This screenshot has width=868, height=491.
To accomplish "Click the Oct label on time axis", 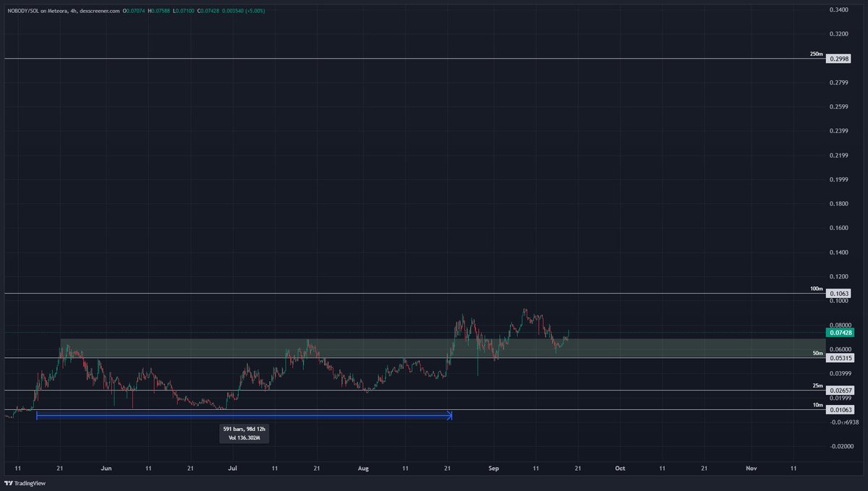I will coord(620,469).
